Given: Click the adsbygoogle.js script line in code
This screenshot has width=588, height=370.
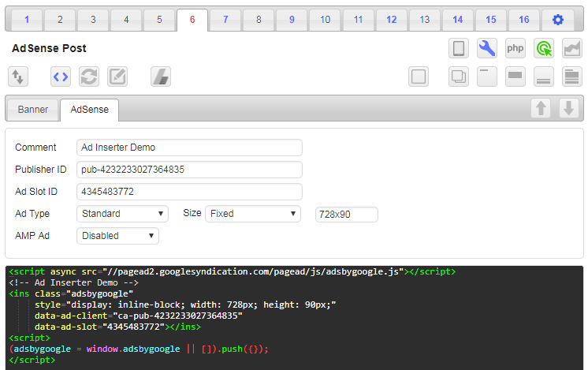Looking at the screenshot, I should tap(233, 271).
